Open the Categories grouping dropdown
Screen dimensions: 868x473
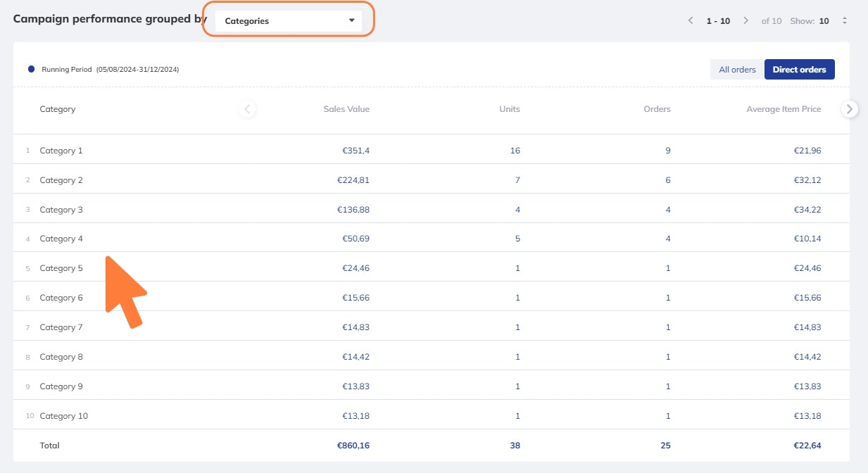[289, 21]
